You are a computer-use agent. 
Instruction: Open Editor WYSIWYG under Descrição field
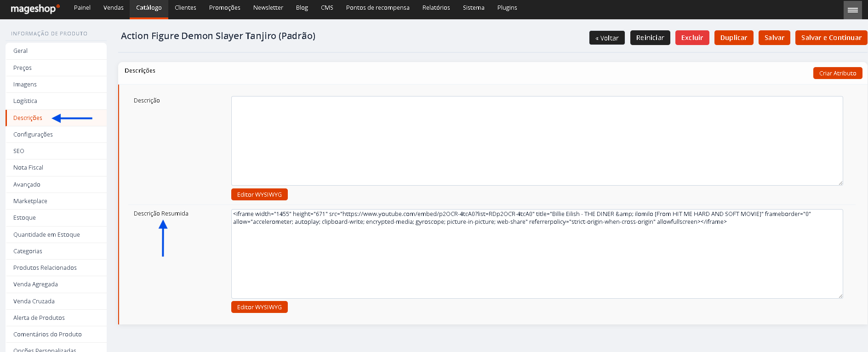[x=259, y=194]
